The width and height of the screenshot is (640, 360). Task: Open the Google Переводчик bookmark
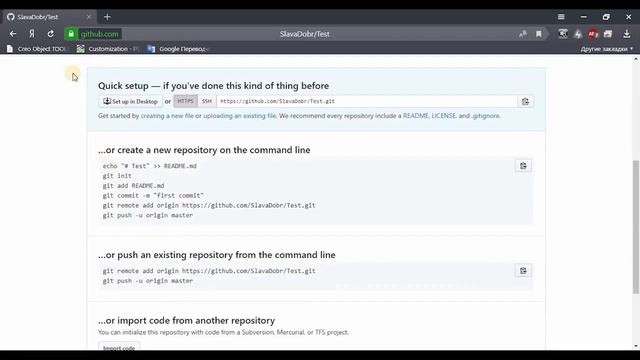[x=179, y=49]
